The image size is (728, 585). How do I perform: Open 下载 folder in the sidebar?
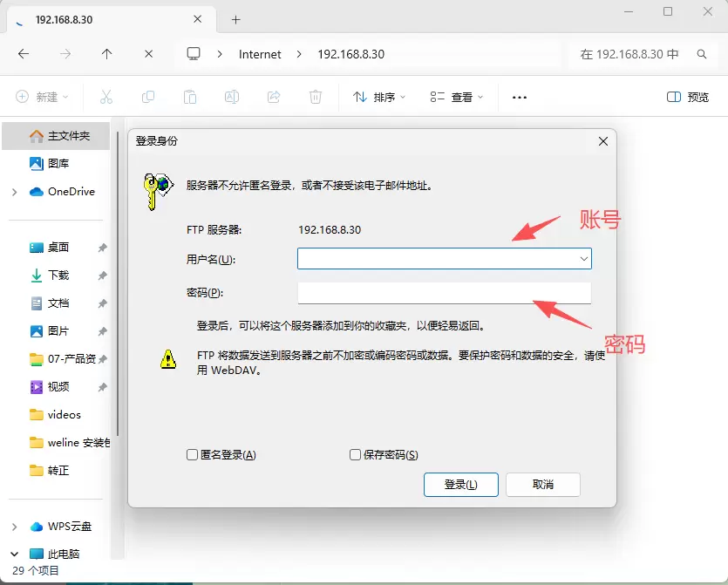pyautogui.click(x=58, y=275)
